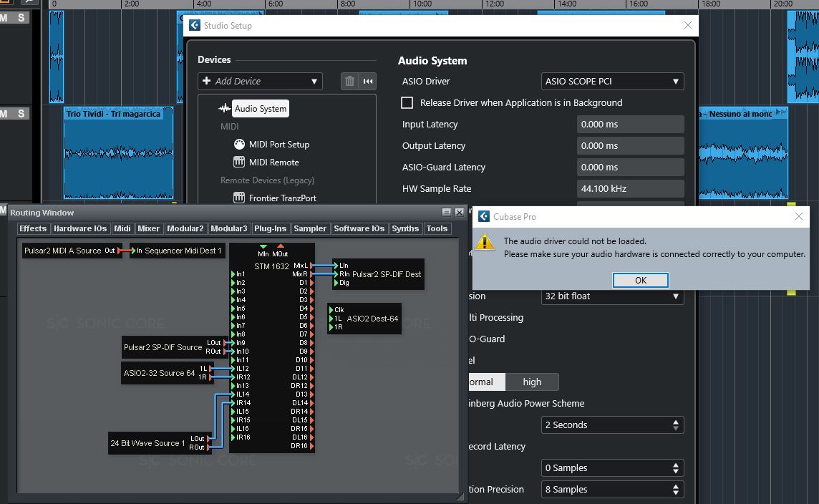Open the Midi menu in Routing Window
This screenshot has width=819, height=504.
point(122,228)
